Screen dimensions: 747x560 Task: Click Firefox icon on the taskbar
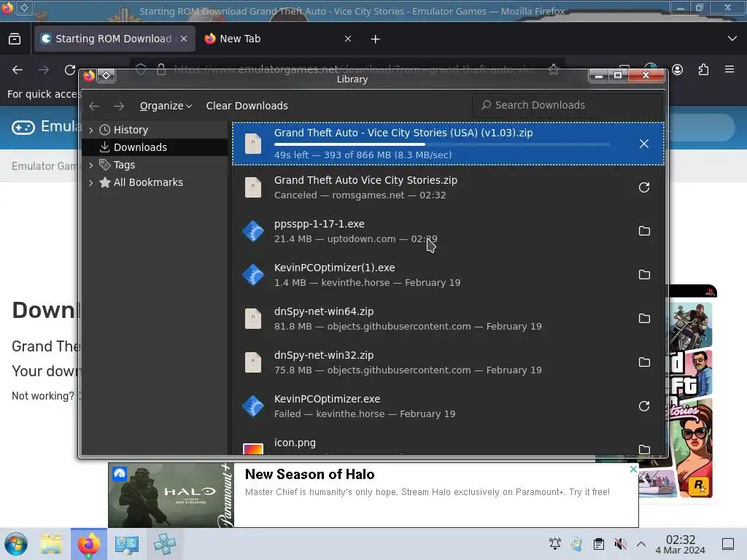point(89,544)
